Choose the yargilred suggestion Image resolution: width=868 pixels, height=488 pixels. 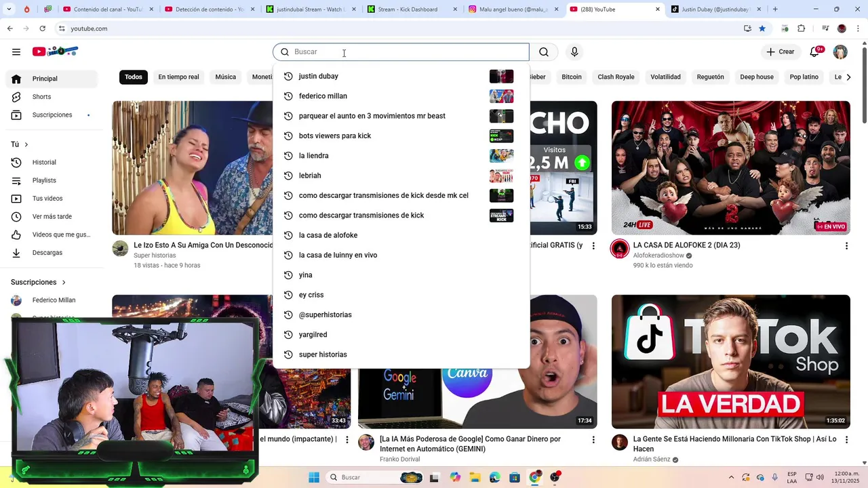tap(401, 335)
